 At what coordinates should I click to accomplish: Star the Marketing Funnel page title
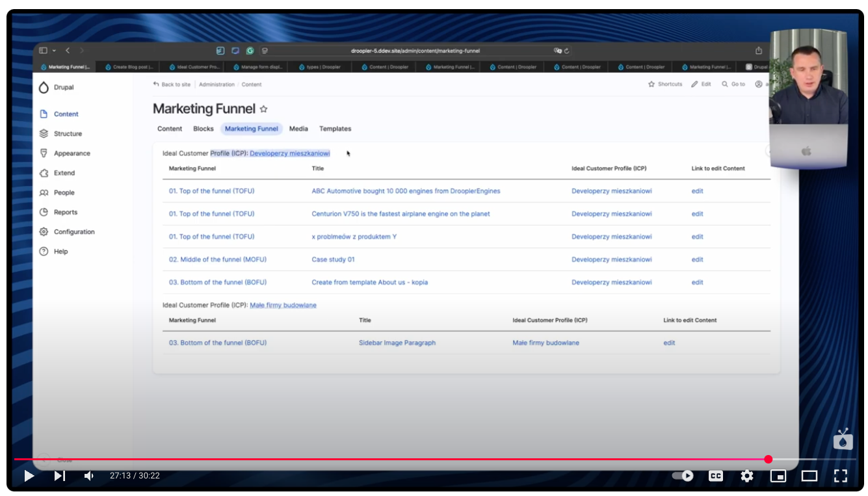263,109
